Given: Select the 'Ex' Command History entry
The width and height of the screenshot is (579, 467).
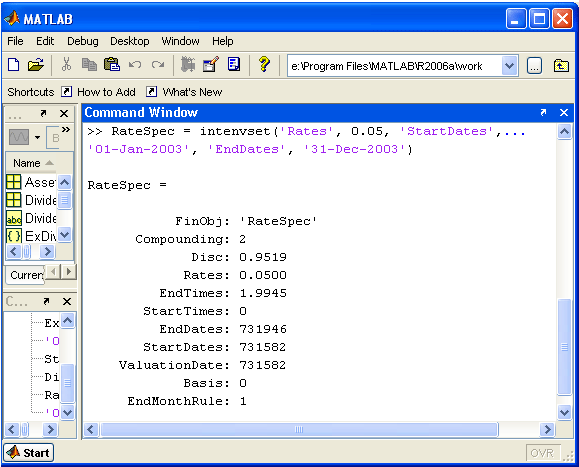Looking at the screenshot, I should (52, 323).
